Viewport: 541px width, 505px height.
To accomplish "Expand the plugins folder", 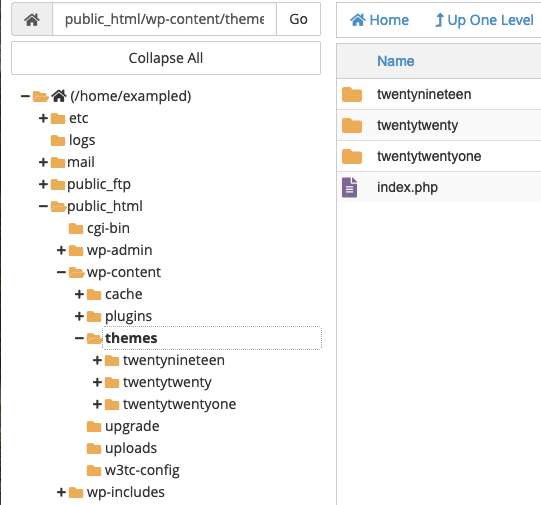I will (79, 316).
